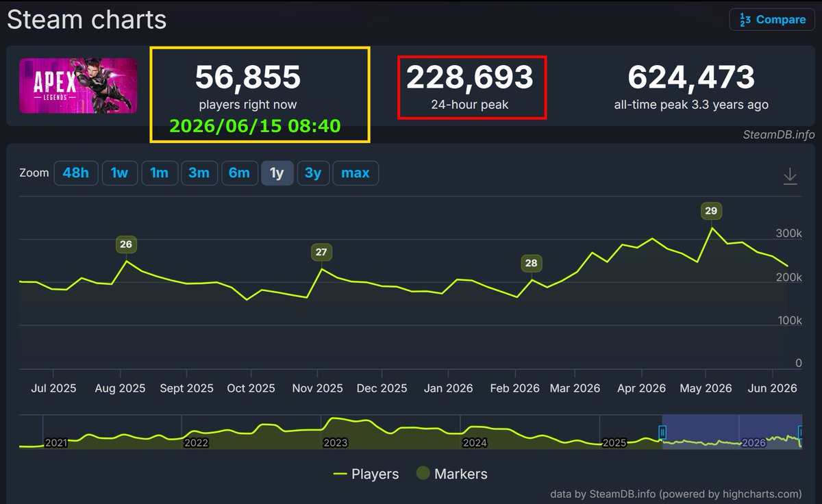Select the 3m zoom range
The width and height of the screenshot is (822, 504).
point(199,173)
